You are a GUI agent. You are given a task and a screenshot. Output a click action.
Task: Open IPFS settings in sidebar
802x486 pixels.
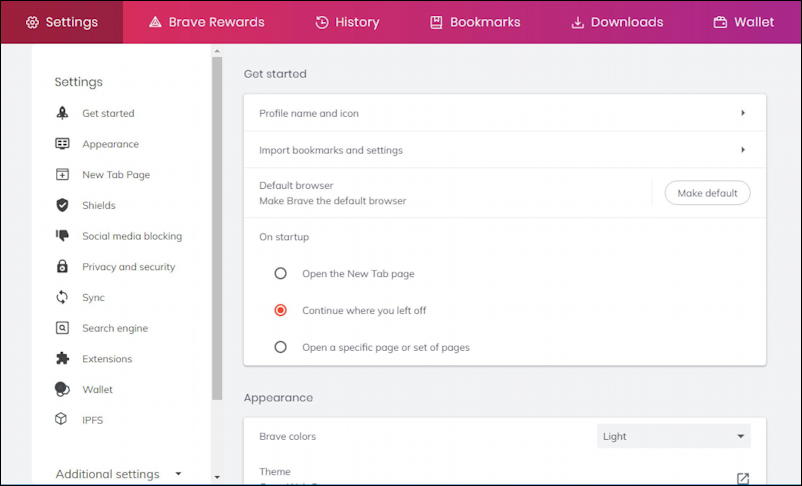click(x=93, y=420)
